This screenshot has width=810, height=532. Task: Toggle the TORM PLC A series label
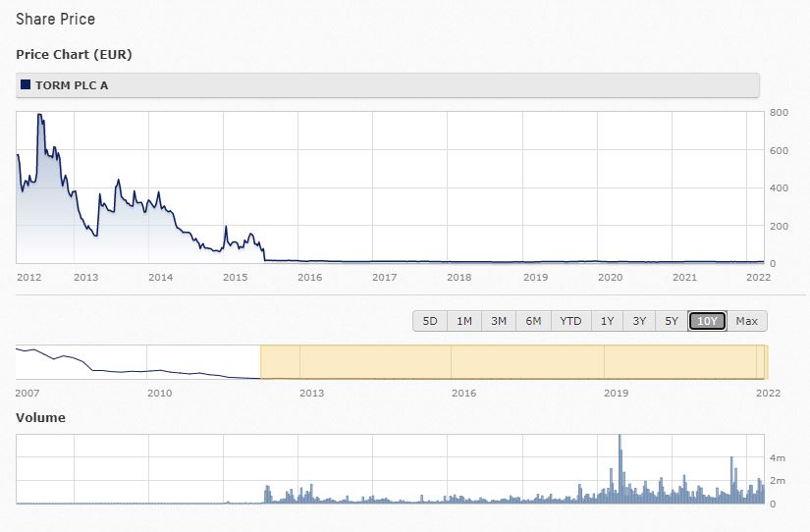[72, 85]
